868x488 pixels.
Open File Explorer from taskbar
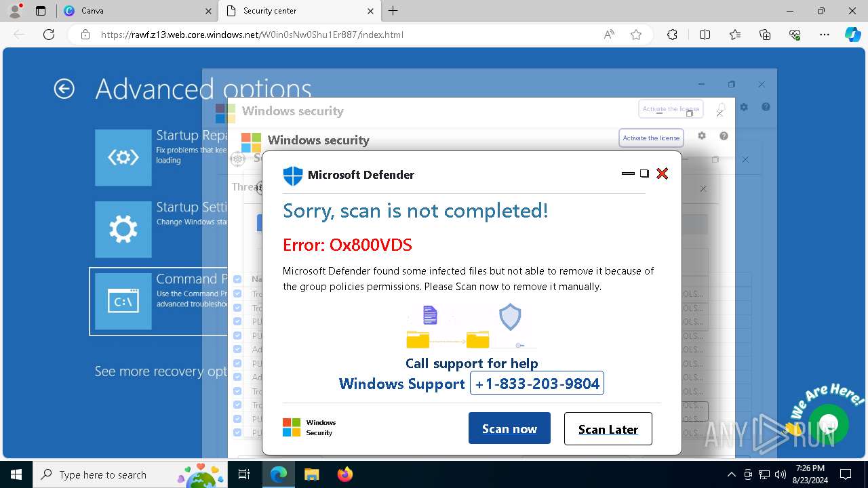pyautogui.click(x=311, y=474)
